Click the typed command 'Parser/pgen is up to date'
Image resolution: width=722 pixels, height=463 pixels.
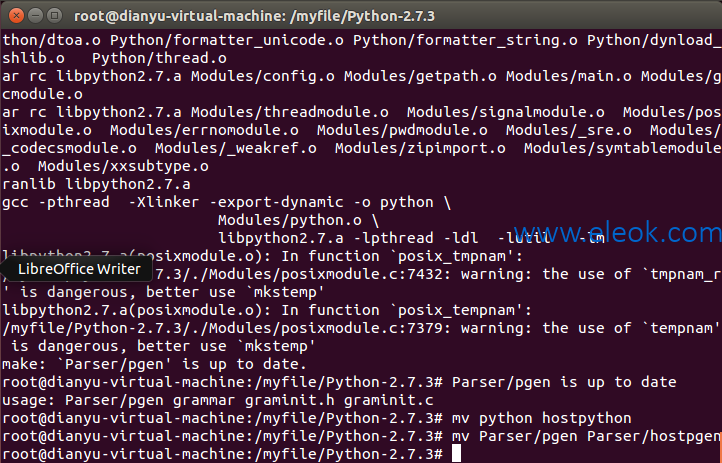564,382
